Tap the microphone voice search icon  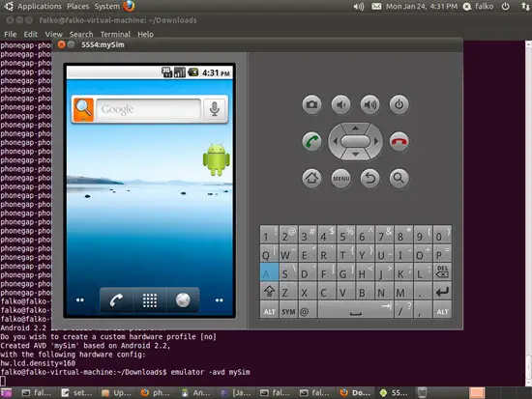click(215, 109)
